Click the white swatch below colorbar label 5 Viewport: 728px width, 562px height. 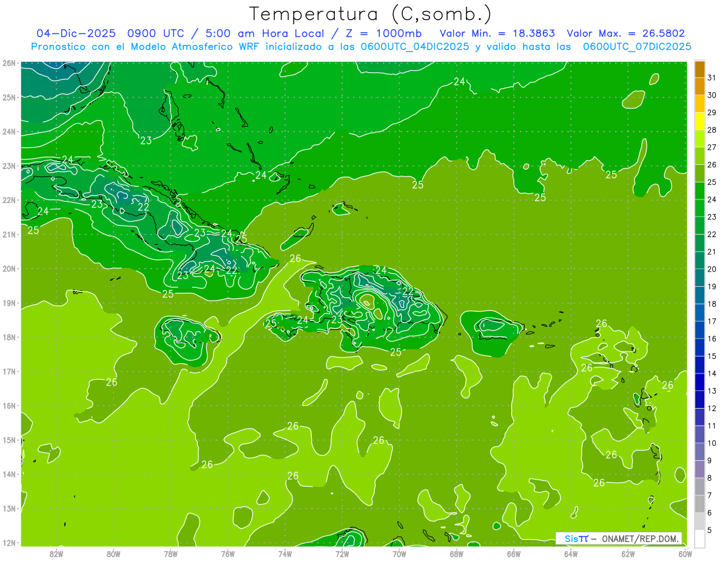[x=699, y=538]
